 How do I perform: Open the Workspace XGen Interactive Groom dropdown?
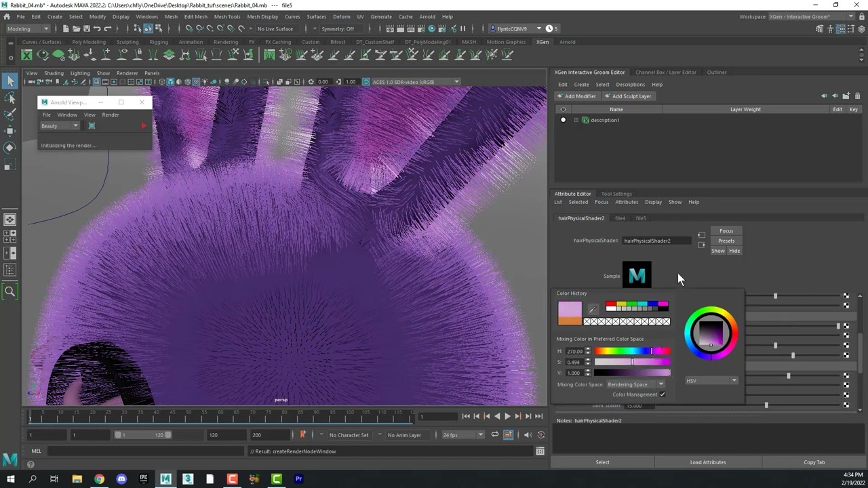[x=812, y=16]
